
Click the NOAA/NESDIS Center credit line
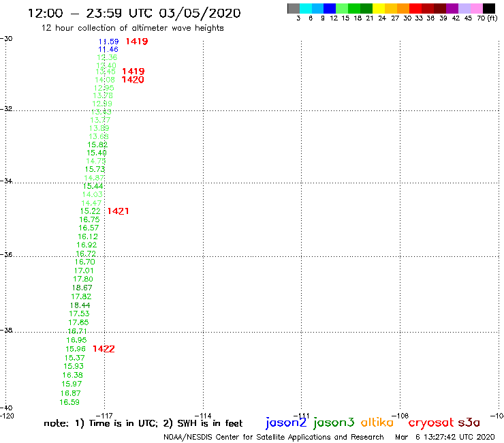pyautogui.click(x=274, y=438)
